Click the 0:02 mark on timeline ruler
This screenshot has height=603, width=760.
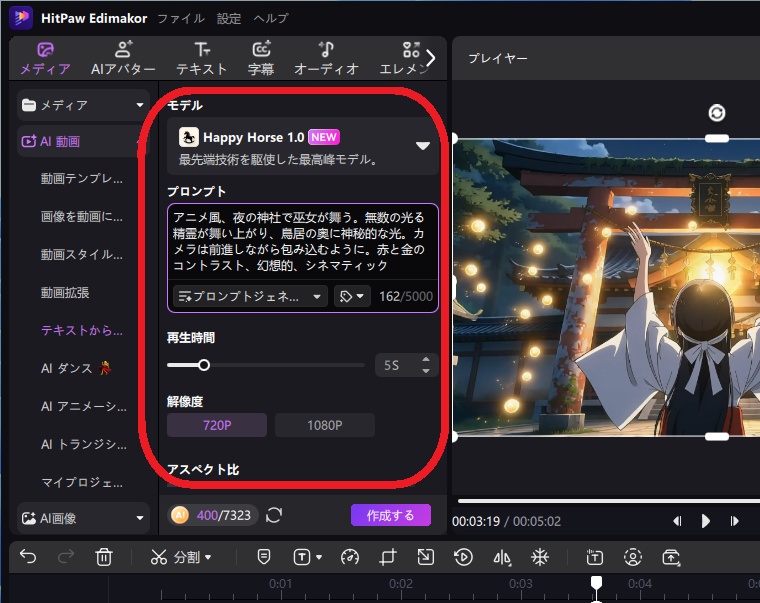click(401, 583)
